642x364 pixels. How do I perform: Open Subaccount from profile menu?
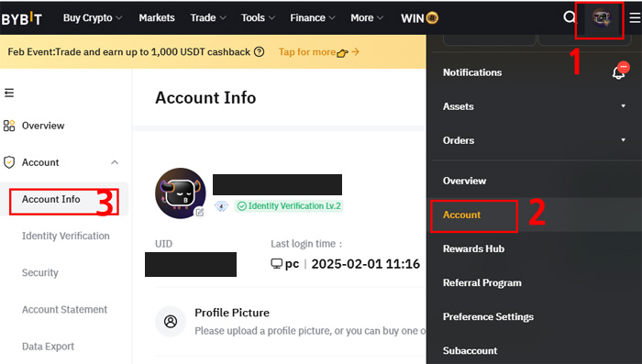(x=470, y=351)
